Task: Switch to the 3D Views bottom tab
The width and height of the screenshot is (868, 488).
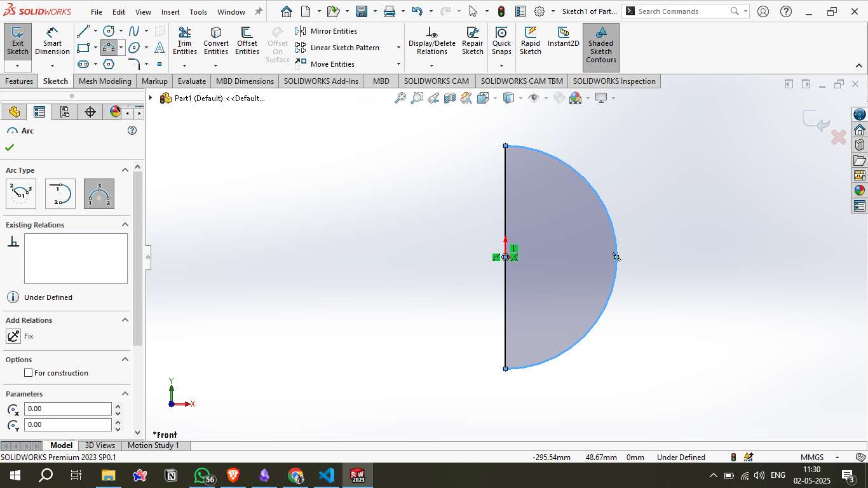Action: pos(100,445)
